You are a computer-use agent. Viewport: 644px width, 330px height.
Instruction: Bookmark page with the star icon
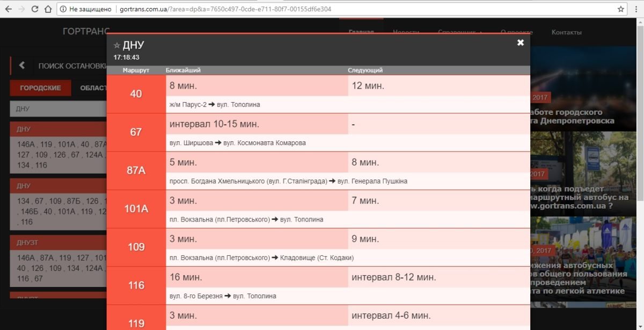[x=621, y=9]
